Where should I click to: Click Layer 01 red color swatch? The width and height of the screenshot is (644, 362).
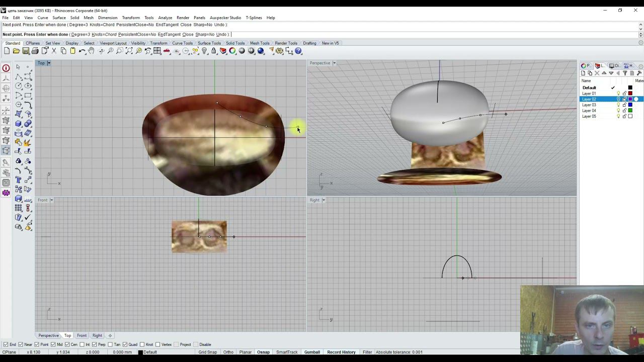point(630,94)
